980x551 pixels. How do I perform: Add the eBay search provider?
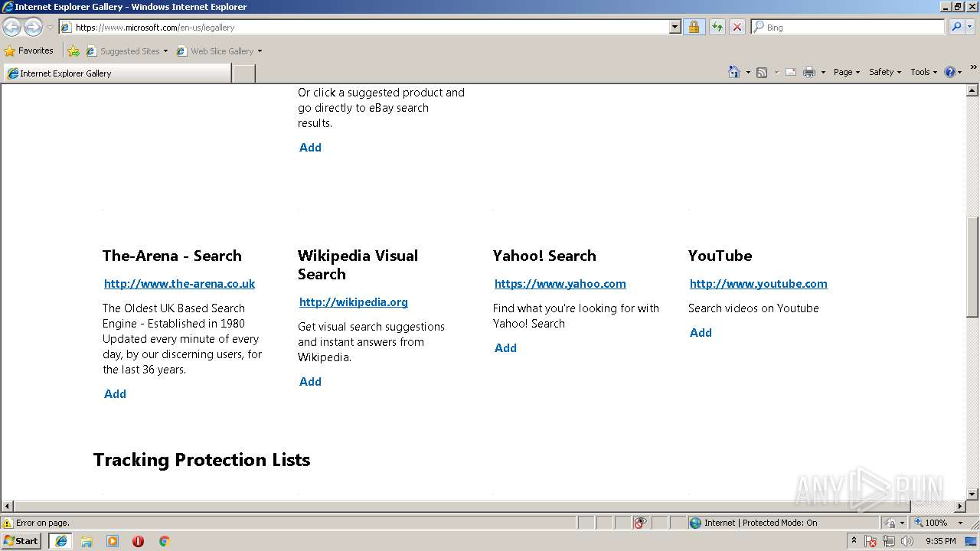point(310,148)
